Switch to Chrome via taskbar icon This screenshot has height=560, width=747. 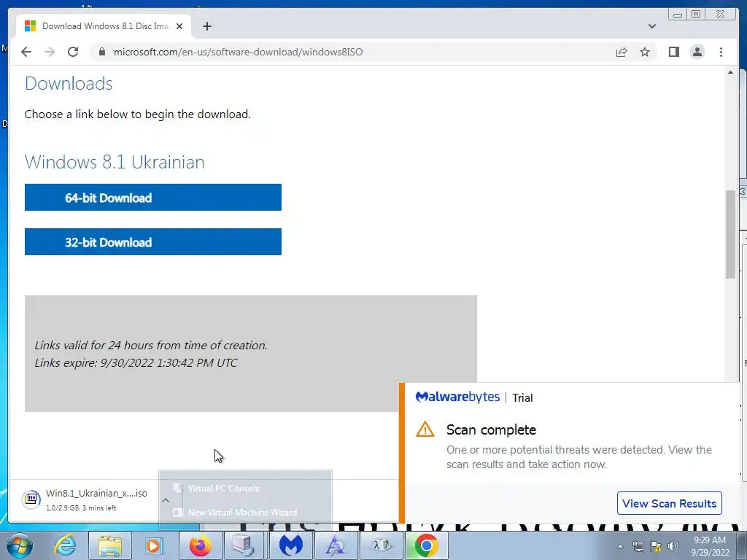tap(426, 545)
